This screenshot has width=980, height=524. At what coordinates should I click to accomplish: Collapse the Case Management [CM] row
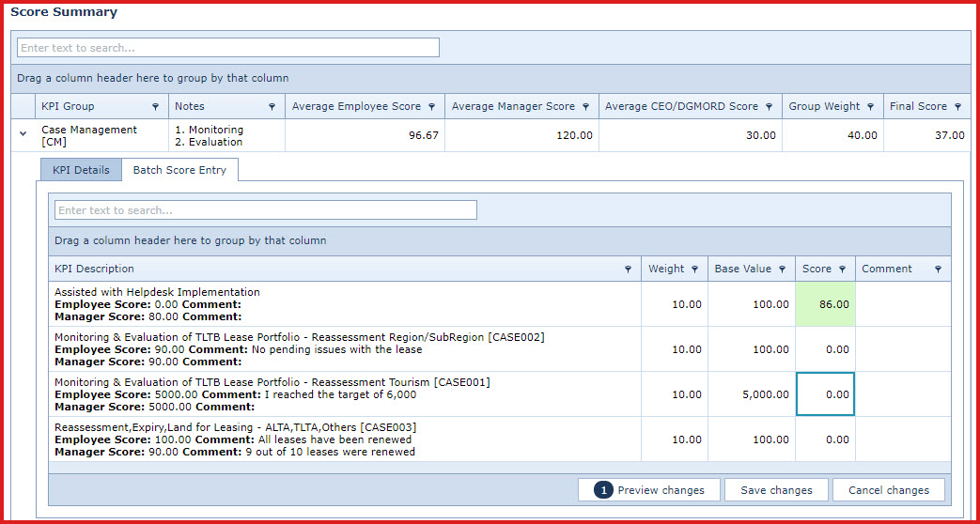(x=23, y=134)
